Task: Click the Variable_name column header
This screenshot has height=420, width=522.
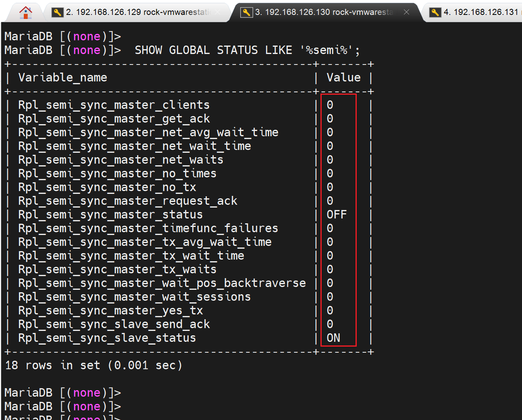Action: [63, 77]
